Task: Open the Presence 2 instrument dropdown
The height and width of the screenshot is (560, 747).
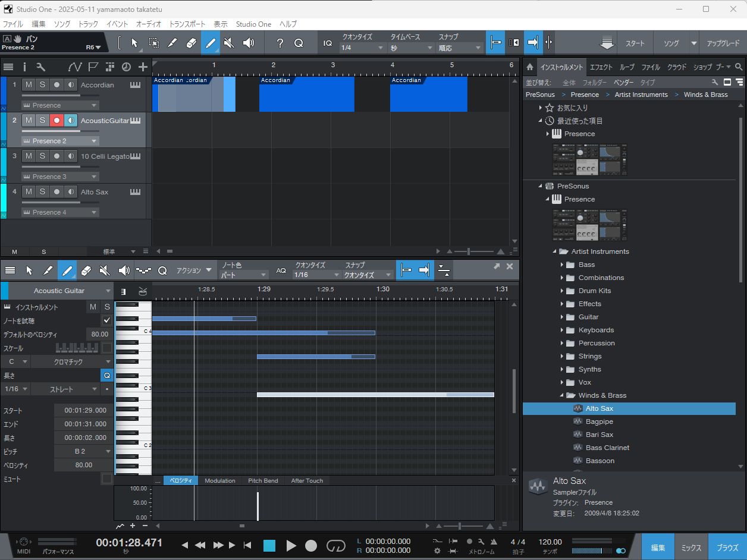Action: coord(60,141)
